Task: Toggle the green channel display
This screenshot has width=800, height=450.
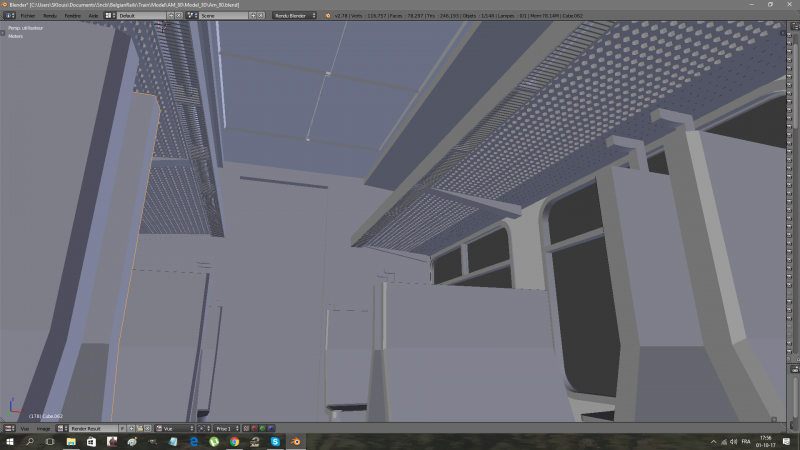Action: point(262,429)
